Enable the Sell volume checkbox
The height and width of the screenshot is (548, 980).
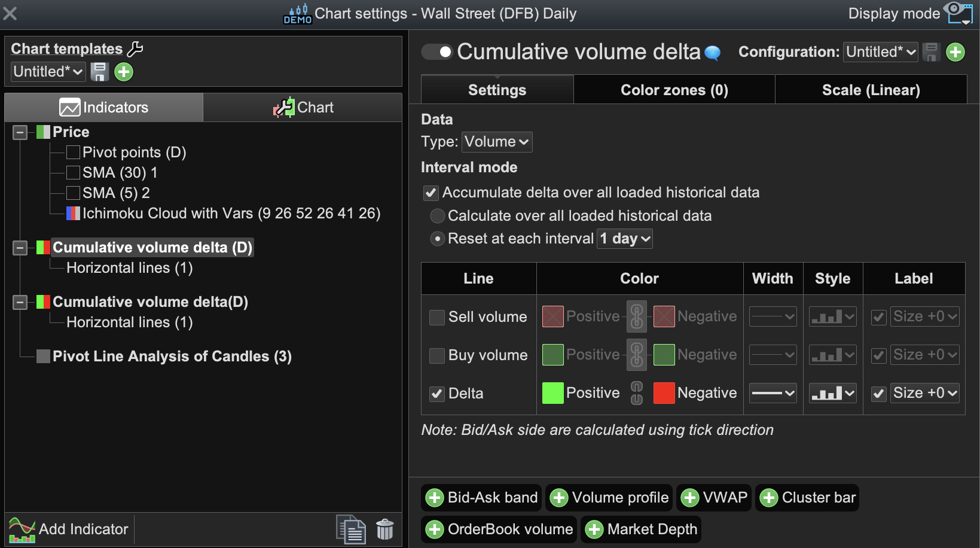point(437,317)
